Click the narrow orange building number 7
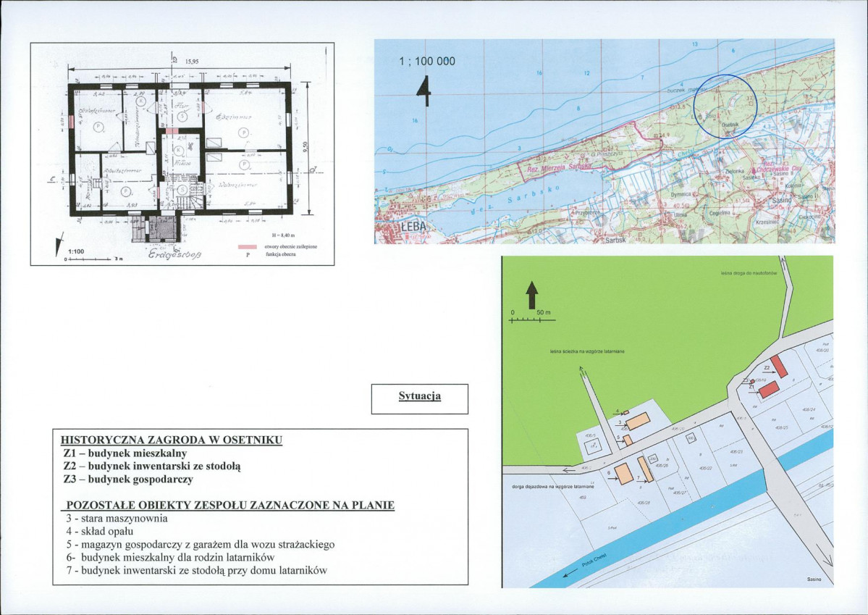The image size is (868, 615). pyautogui.click(x=646, y=470)
